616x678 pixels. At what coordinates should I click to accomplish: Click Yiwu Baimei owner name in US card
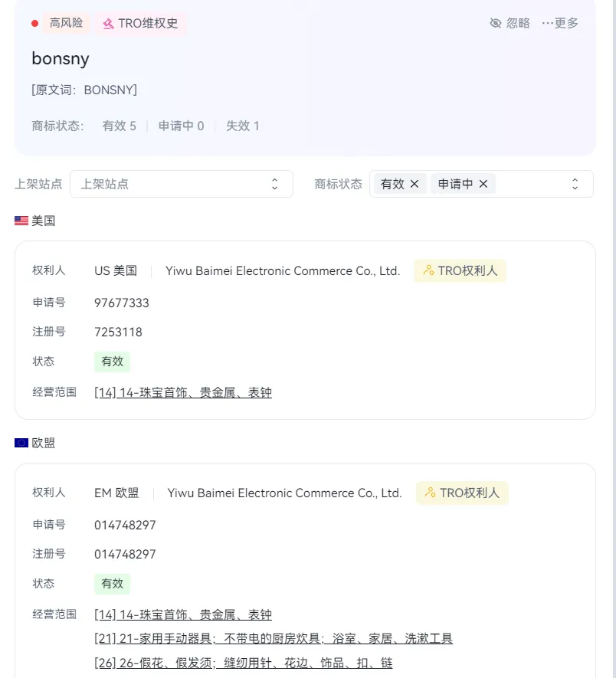click(283, 270)
